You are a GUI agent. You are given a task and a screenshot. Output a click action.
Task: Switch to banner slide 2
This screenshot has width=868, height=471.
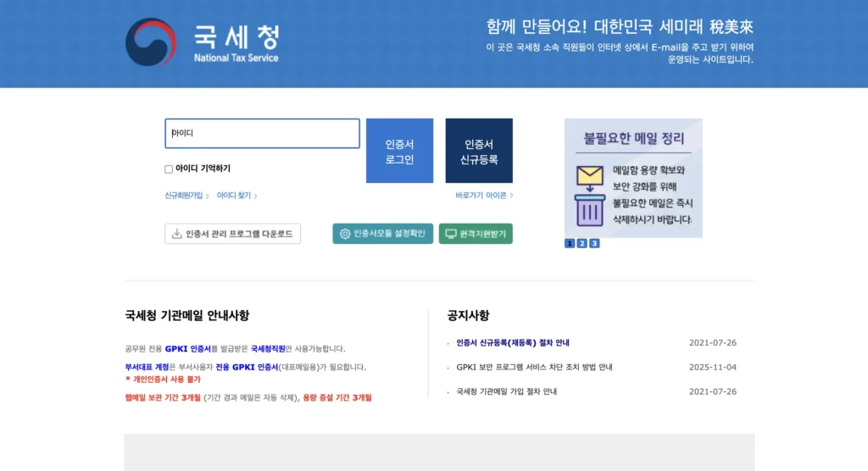(581, 243)
